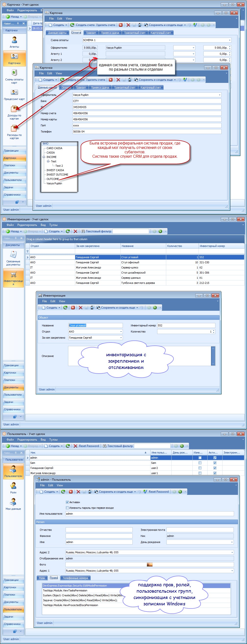This screenshot has height=644, width=247.
Task: Toggle Акти... checkbox for Sam row
Action: (x=215, y=463)
